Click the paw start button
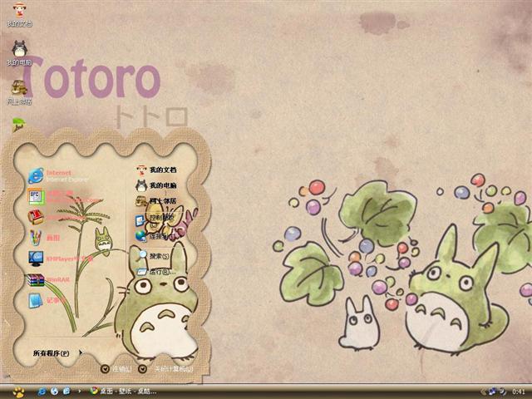The width and height of the screenshot is (532, 399). [18, 392]
